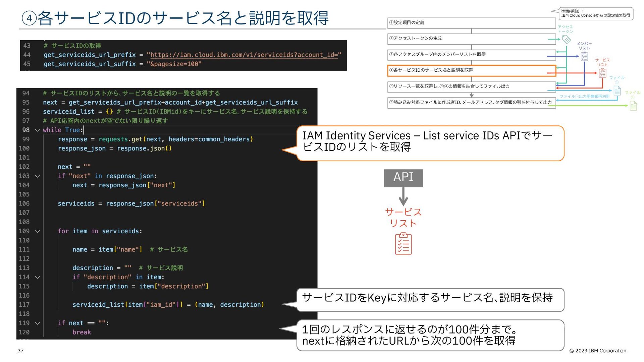The width and height of the screenshot is (644, 362).
Task: Click the gray API box
Action: coord(403,178)
